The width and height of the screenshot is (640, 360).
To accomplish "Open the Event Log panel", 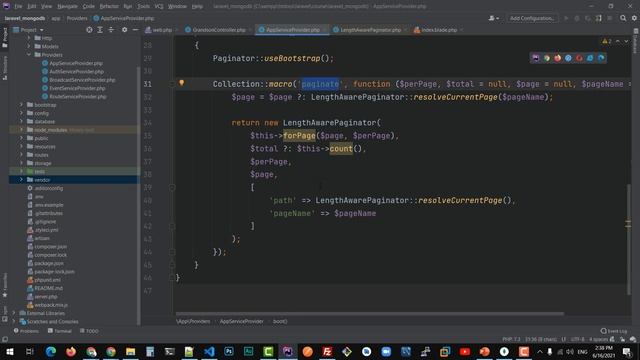I will pyautogui.click(x=614, y=331).
